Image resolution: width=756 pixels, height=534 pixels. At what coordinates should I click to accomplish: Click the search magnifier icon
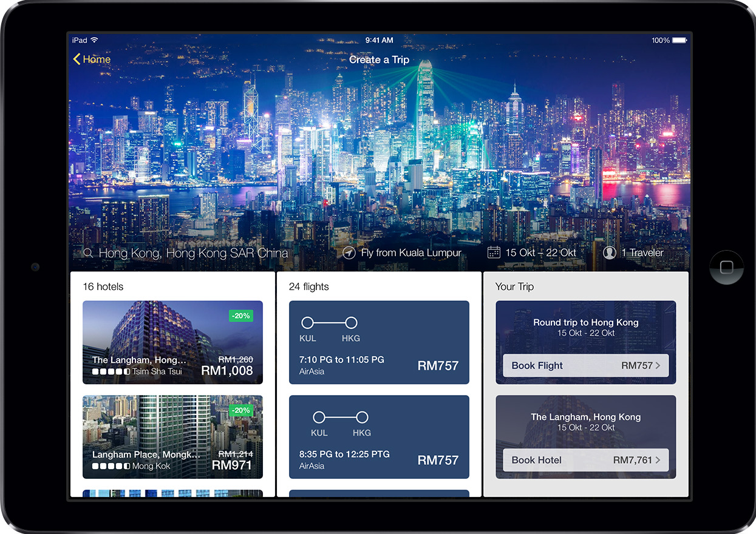click(89, 253)
